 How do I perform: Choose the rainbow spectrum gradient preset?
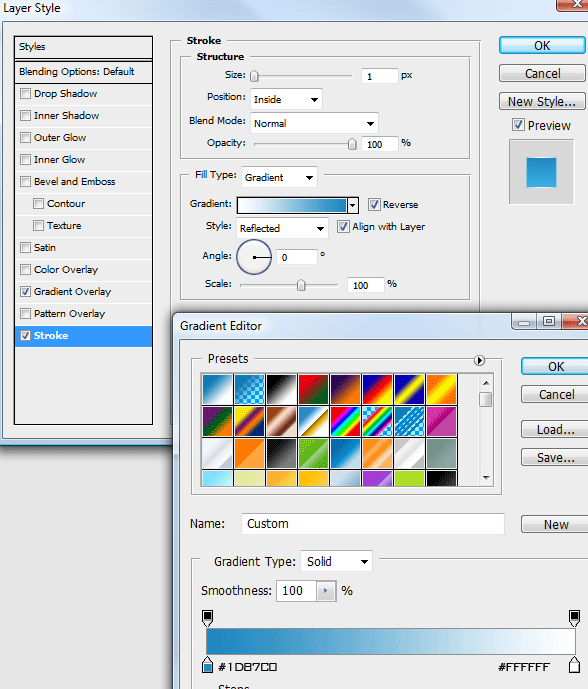point(345,421)
